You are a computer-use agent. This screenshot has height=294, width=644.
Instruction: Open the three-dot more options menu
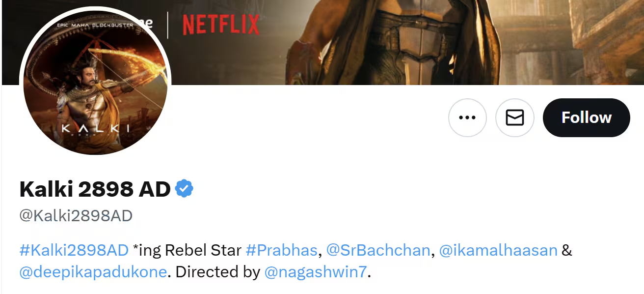[x=467, y=118]
